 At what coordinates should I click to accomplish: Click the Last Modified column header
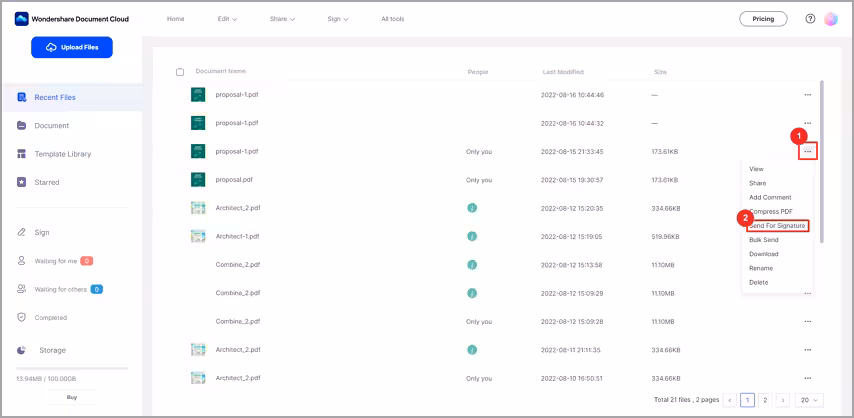(563, 72)
